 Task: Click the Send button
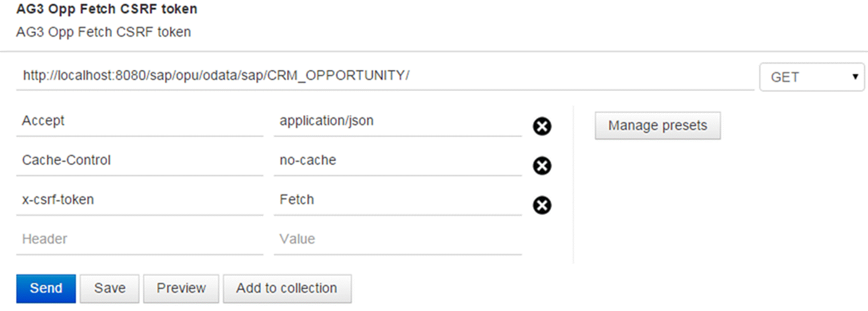pyautogui.click(x=46, y=288)
